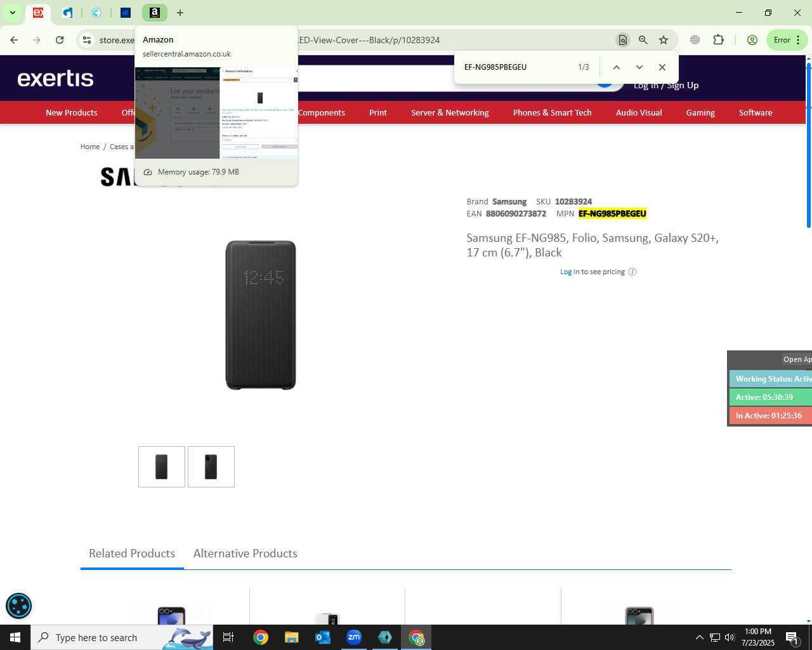Click the Active: 05:30:39 timer
The height and width of the screenshot is (650, 812).
pyautogui.click(x=771, y=397)
